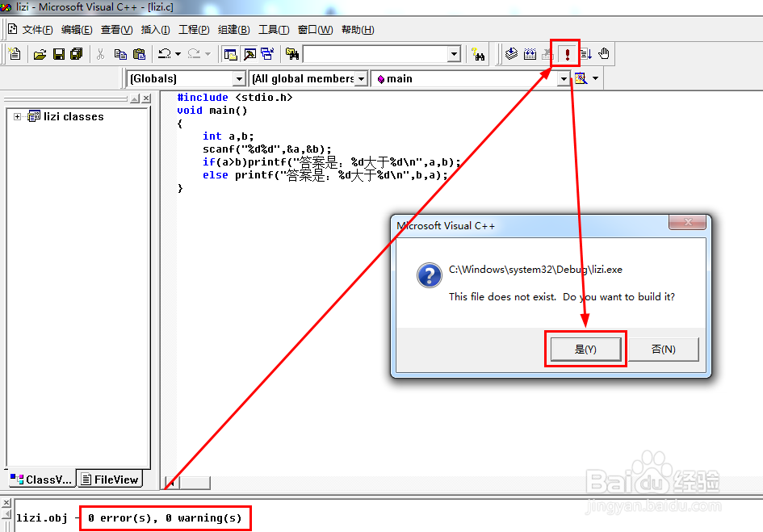Open the 窗口(W) menu

(x=316, y=30)
